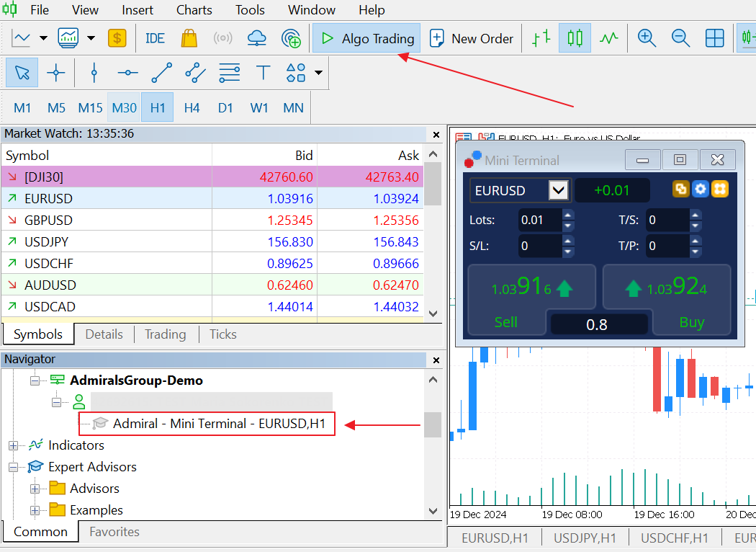The image size is (756, 552).
Task: Switch to Details tab in Market Watch
Action: (x=104, y=334)
